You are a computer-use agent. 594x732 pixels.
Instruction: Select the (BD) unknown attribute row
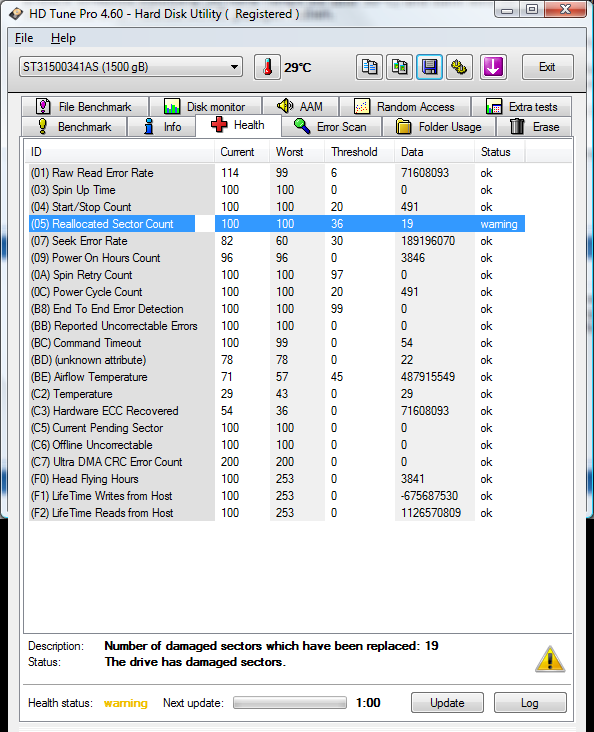(x=277, y=360)
